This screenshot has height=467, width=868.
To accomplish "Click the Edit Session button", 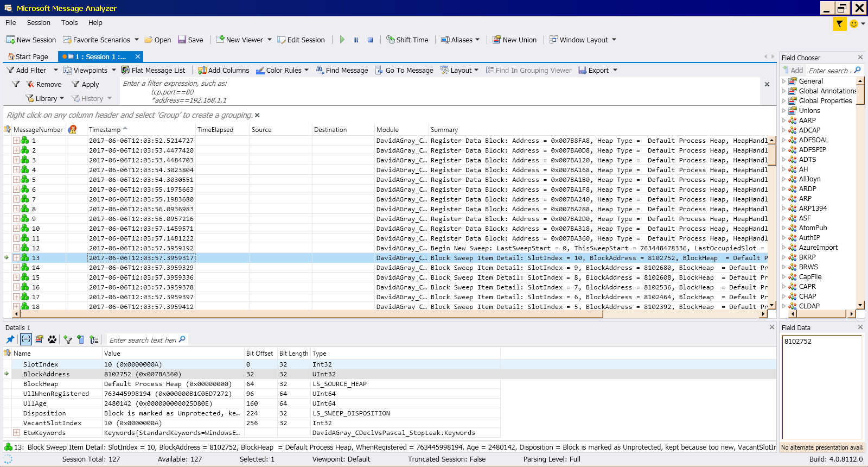I will pos(301,40).
